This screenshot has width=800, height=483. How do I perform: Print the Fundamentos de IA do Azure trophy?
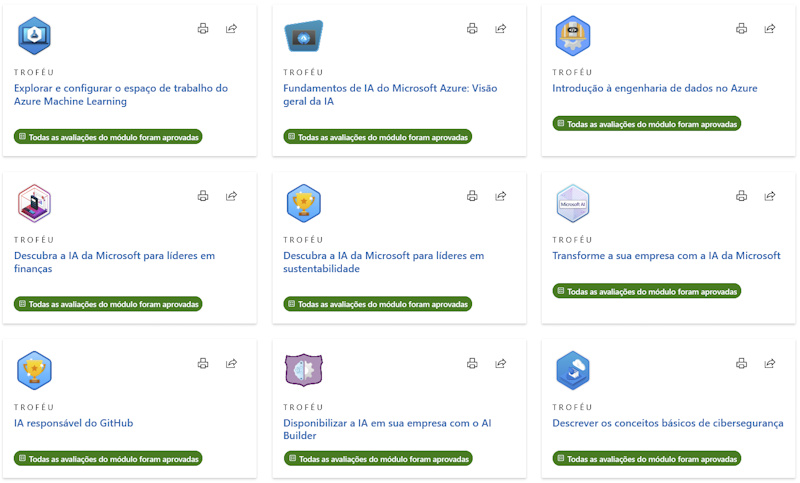pyautogui.click(x=472, y=29)
